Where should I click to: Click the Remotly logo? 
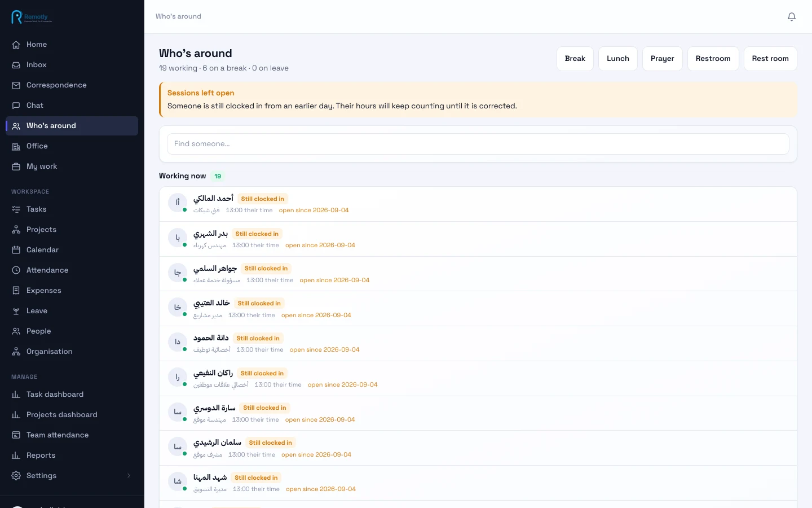pos(32,17)
